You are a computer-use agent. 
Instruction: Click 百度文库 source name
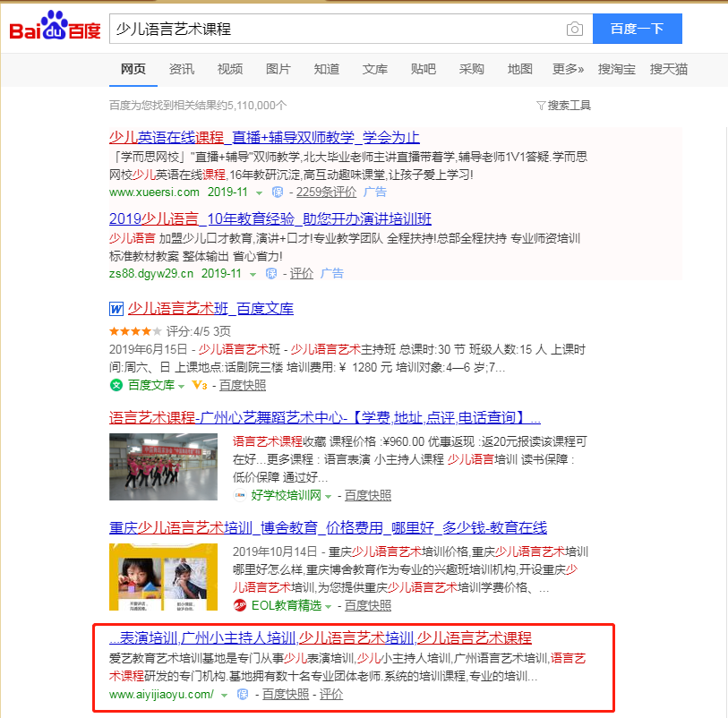click(x=151, y=385)
